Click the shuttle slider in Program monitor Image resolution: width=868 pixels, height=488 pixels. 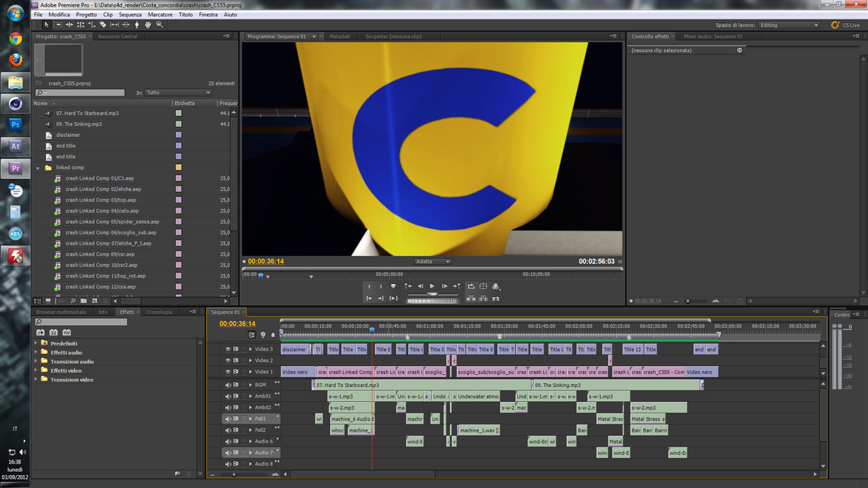(432, 293)
